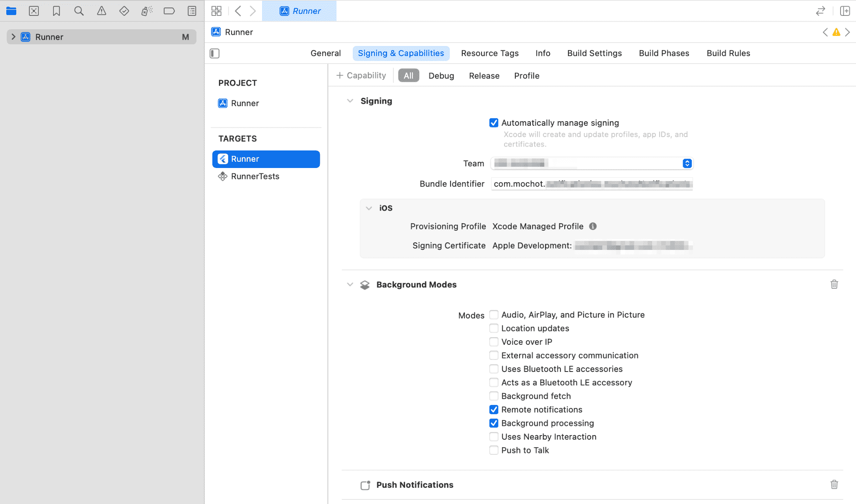Collapse the Signing section

point(350,101)
